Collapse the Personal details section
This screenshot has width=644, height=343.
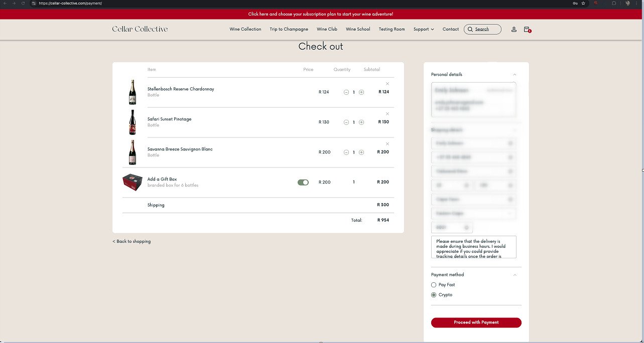coord(514,75)
